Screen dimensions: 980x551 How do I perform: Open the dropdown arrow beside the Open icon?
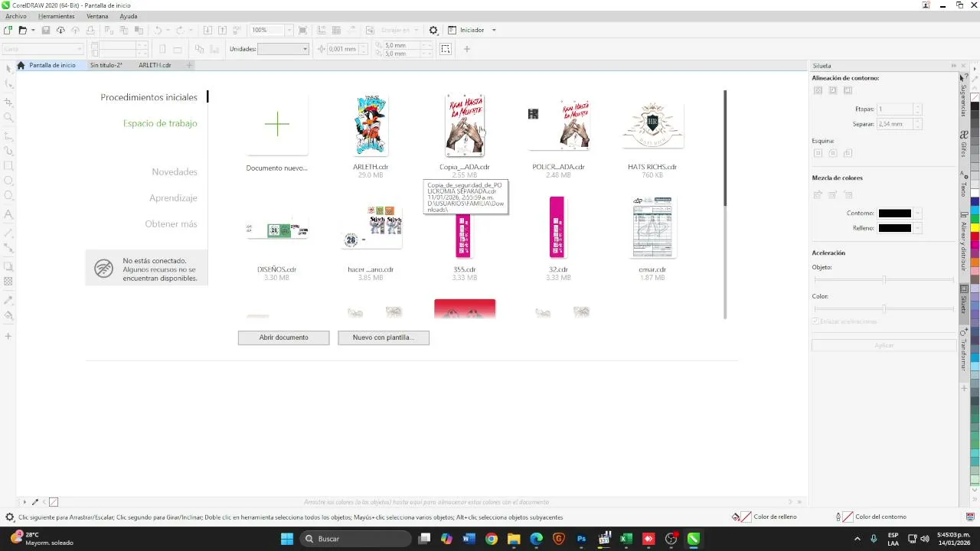point(33,31)
